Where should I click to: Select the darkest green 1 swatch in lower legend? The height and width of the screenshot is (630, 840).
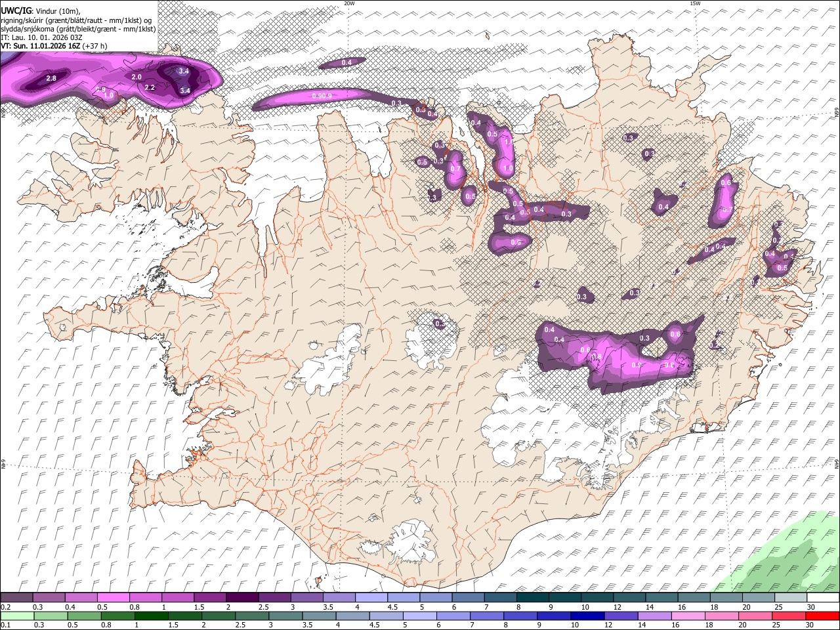point(151,616)
